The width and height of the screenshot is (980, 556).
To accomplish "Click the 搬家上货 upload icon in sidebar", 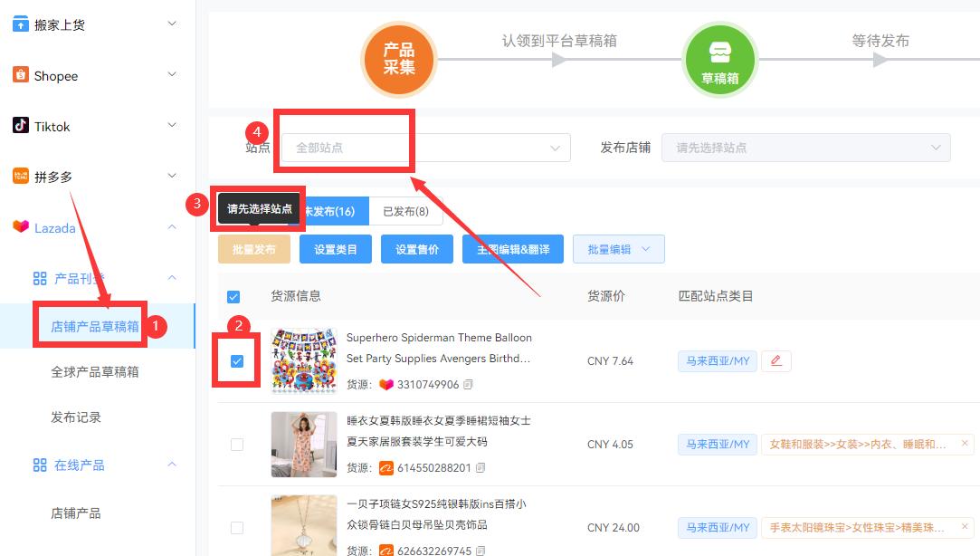I will 23,24.
